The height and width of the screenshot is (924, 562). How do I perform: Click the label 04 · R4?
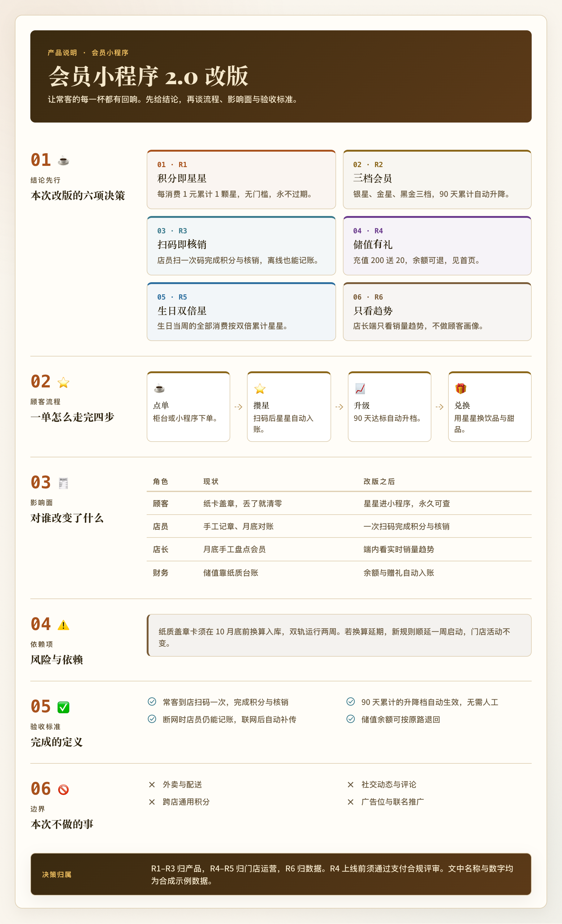368,231
